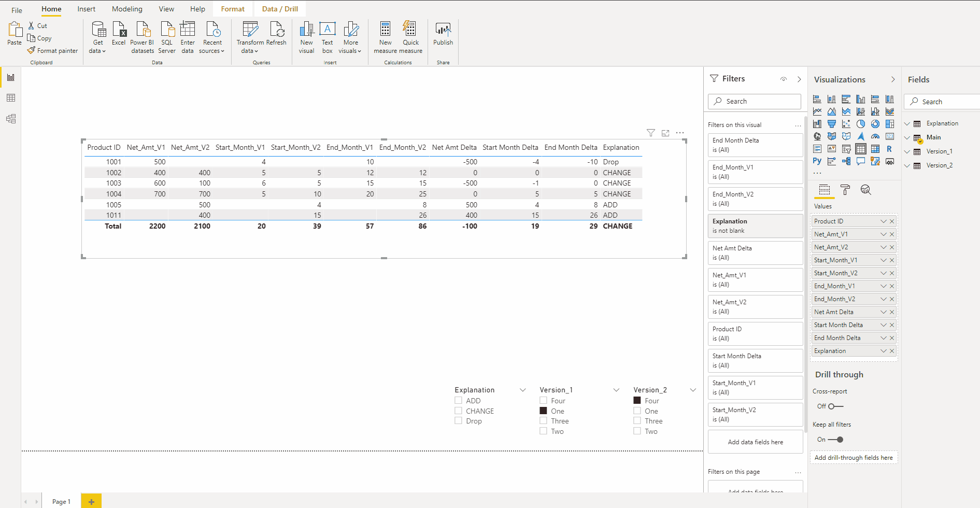Toggle Keep all filters switch

point(835,440)
